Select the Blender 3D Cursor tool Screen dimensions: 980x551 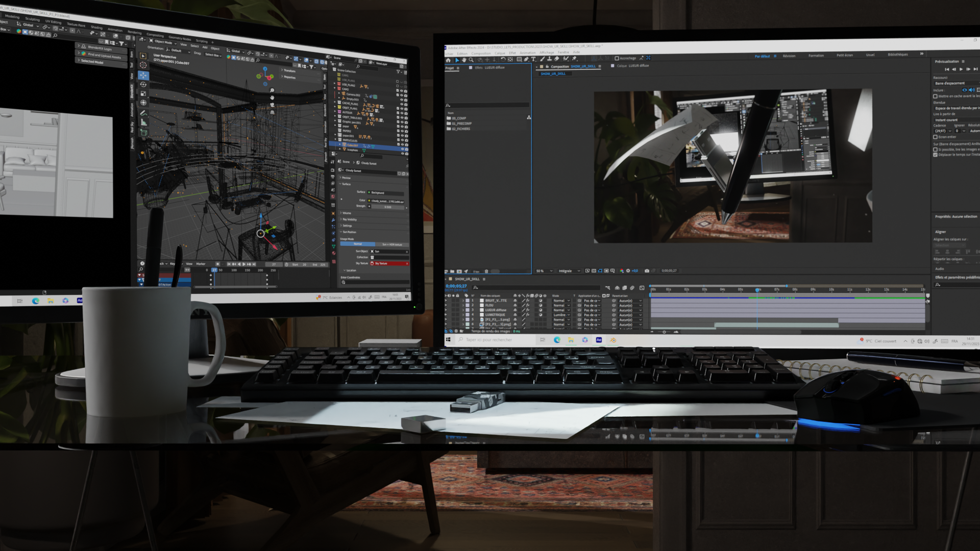tap(143, 65)
